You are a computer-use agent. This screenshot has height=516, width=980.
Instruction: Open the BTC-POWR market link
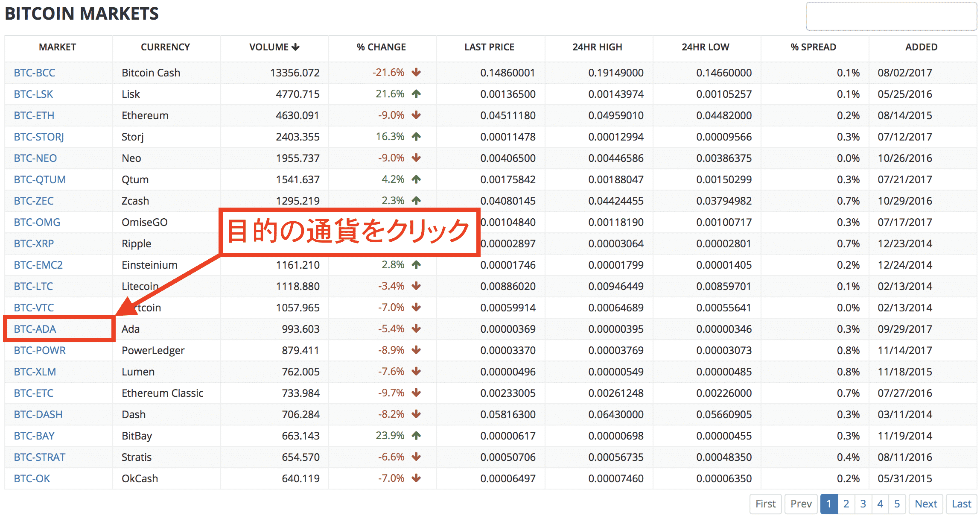pos(40,350)
